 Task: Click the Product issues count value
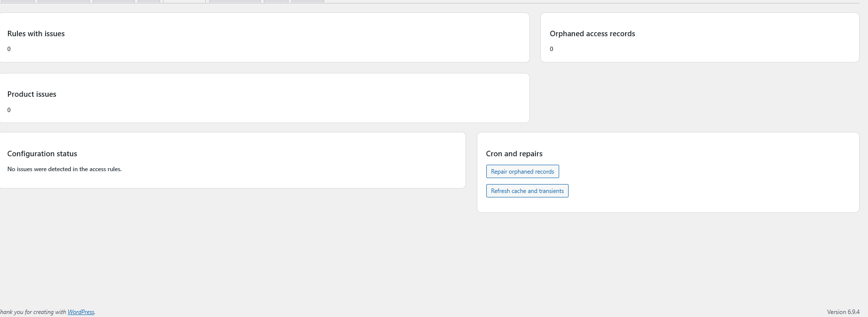9,110
